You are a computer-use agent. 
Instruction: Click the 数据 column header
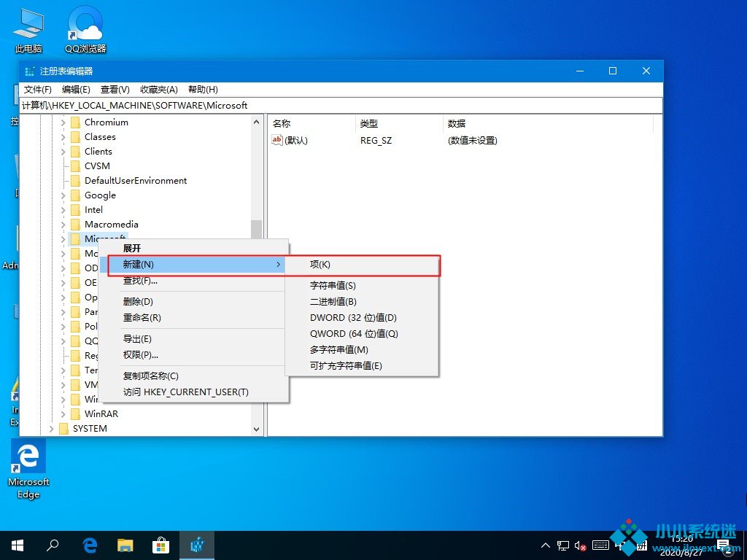548,124
